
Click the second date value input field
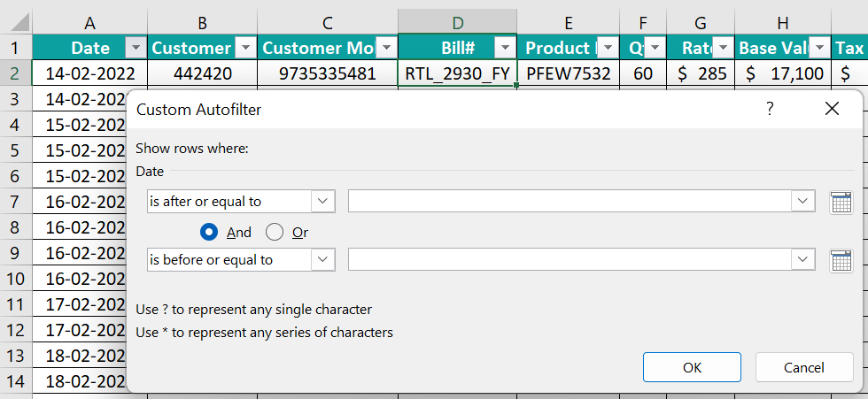pyautogui.click(x=570, y=260)
